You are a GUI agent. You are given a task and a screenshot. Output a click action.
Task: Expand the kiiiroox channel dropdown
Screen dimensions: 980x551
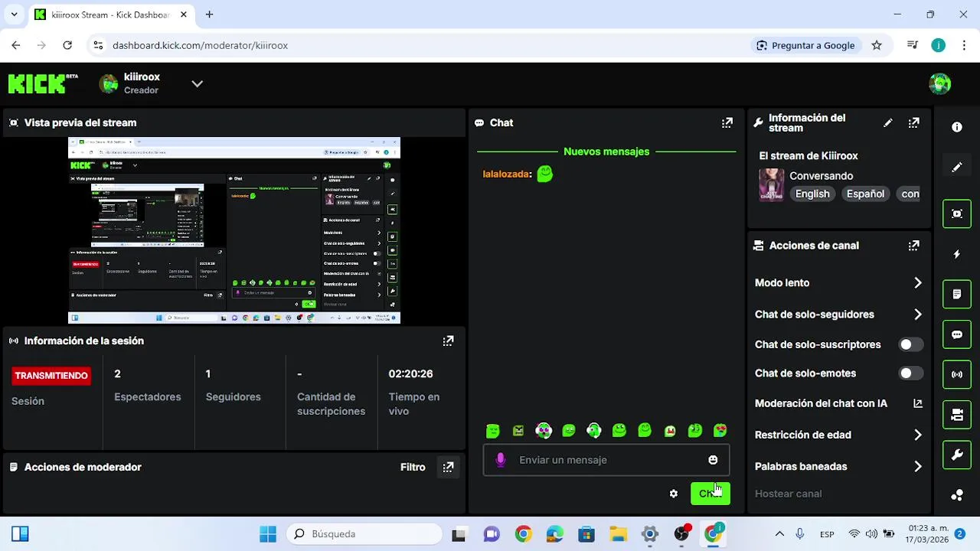coord(198,83)
